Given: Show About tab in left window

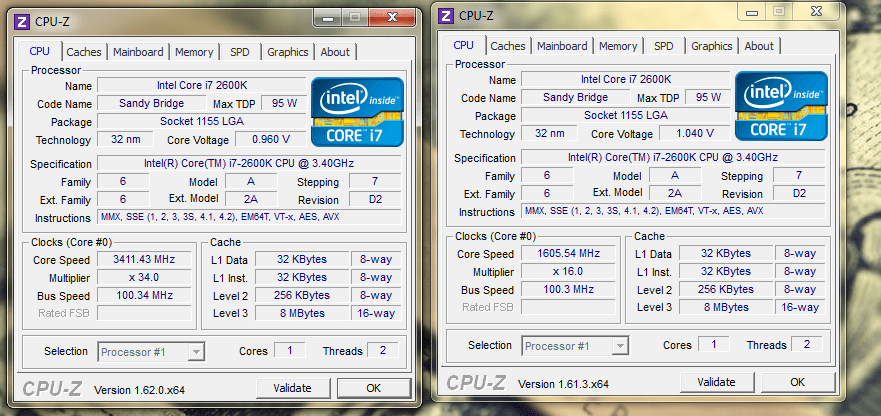Looking at the screenshot, I should (335, 52).
